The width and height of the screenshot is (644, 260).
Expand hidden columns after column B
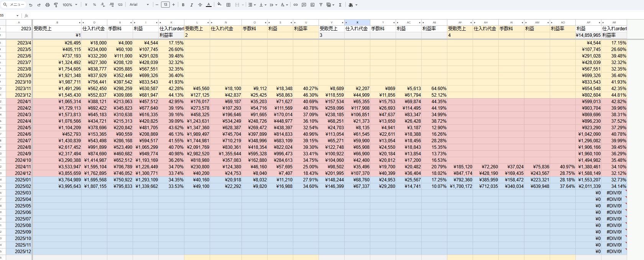[80, 23]
